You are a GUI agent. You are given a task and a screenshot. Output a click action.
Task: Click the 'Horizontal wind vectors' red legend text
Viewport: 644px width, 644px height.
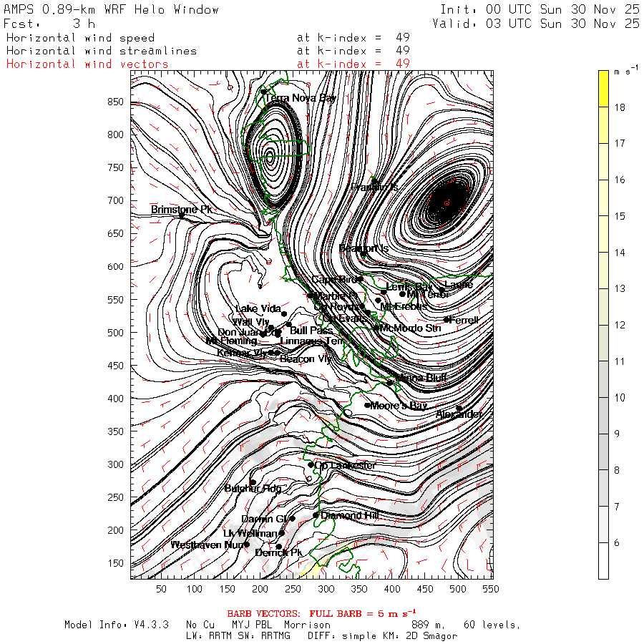click(87, 64)
